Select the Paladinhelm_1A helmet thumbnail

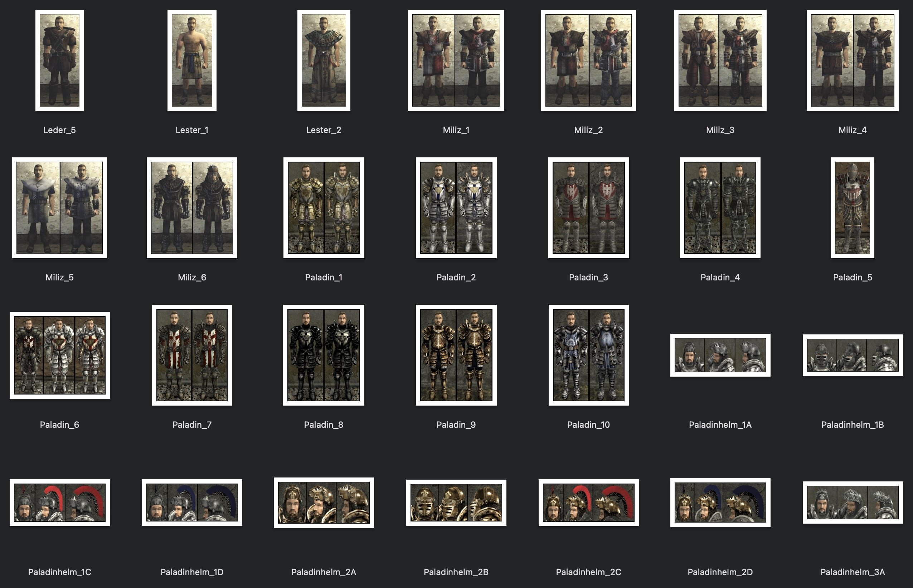[720, 355]
